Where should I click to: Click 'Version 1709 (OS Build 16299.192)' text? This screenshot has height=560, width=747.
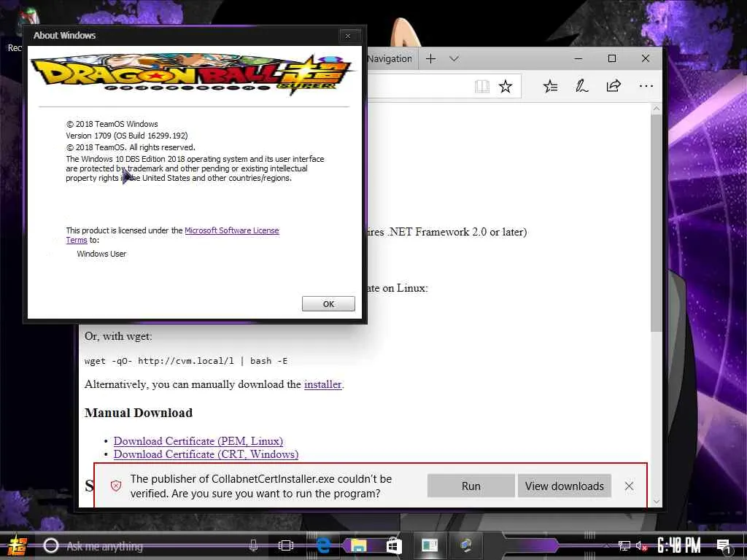127,136
